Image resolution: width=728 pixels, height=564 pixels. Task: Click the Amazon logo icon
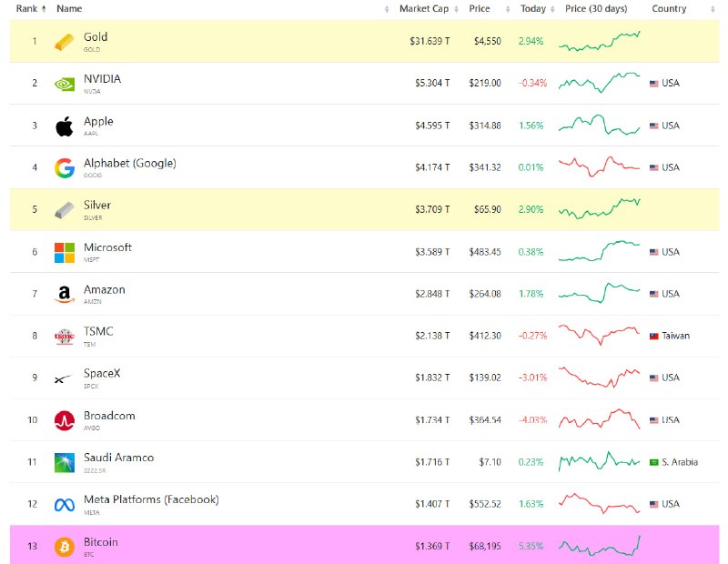pos(64,295)
